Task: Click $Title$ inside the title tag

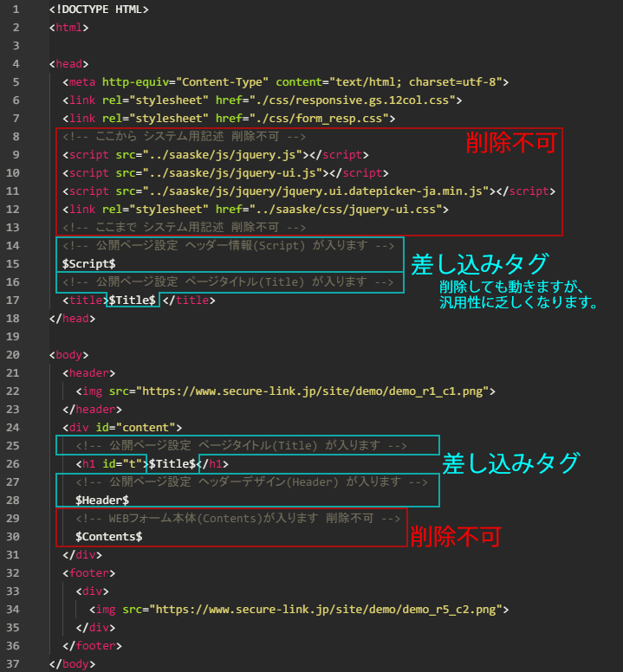Action: coord(132,300)
